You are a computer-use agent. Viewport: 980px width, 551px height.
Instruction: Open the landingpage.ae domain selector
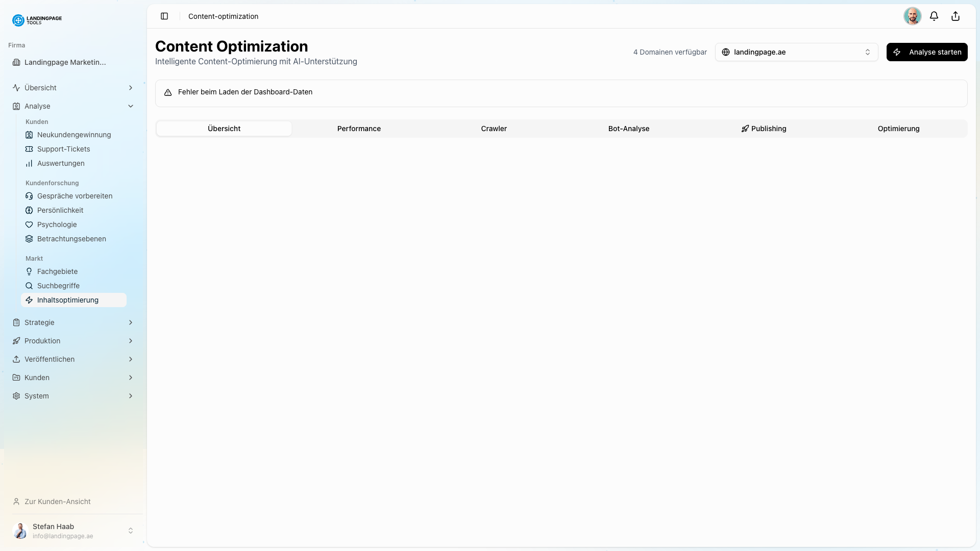[x=796, y=52]
